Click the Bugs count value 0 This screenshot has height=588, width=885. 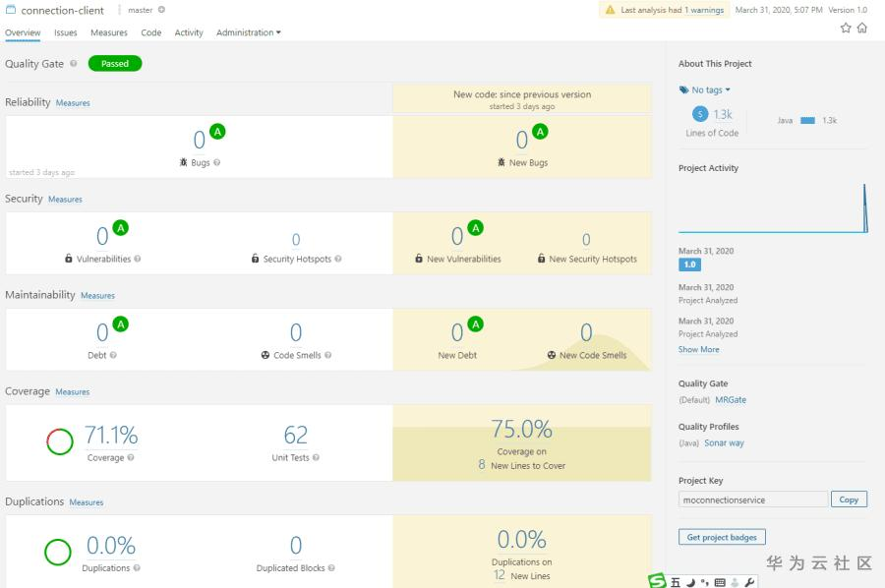tap(200, 140)
